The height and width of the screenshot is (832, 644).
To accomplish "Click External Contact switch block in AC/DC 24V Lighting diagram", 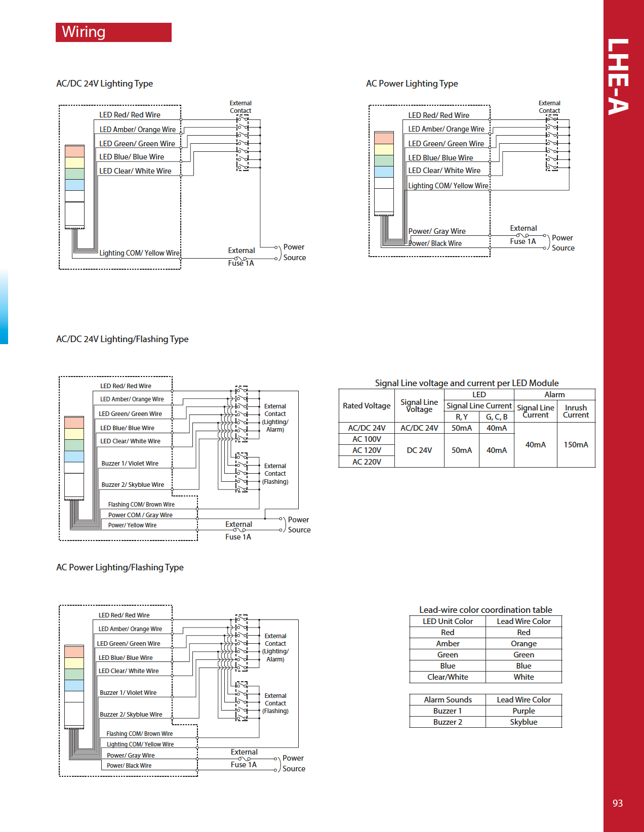I will 243,143.
